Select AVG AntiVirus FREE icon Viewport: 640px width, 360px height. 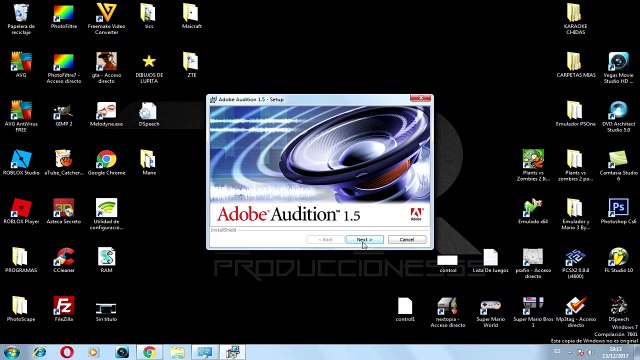pyautogui.click(x=21, y=116)
